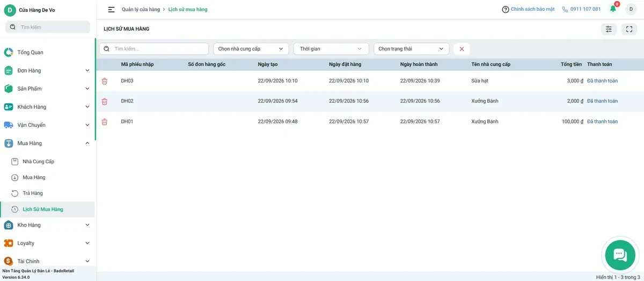
Task: Sort by Ngày đặt hàng column header
Action: click(345, 64)
